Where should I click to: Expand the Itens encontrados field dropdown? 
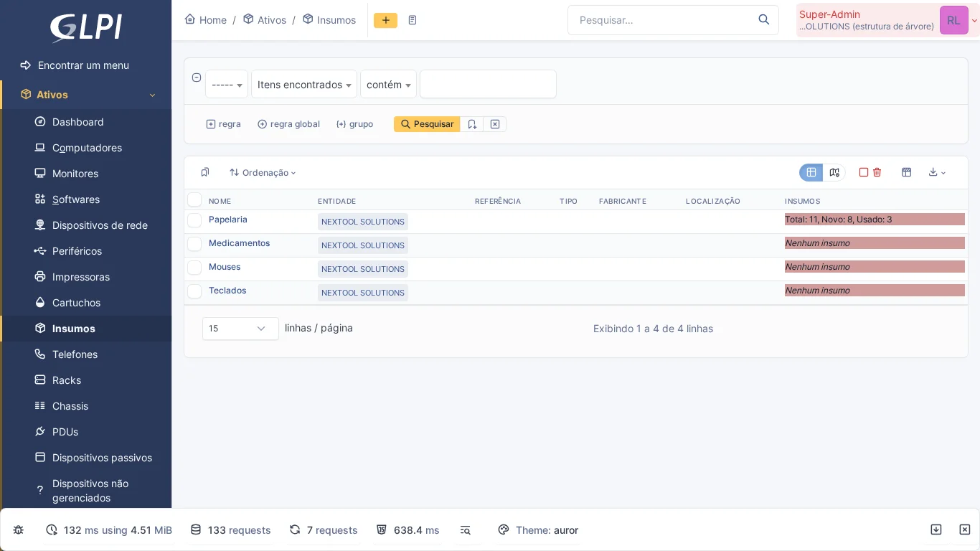pos(303,84)
